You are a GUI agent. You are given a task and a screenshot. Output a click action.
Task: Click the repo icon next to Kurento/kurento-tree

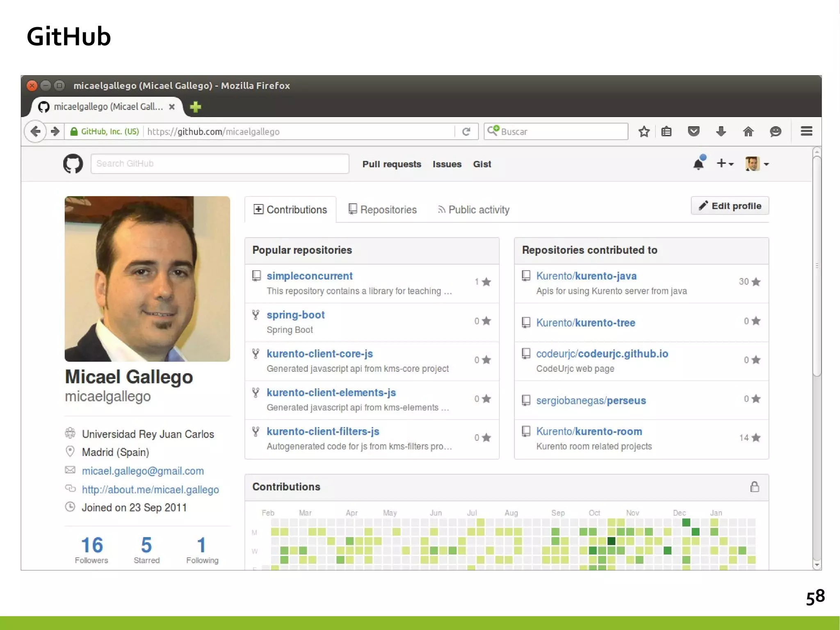coord(526,323)
